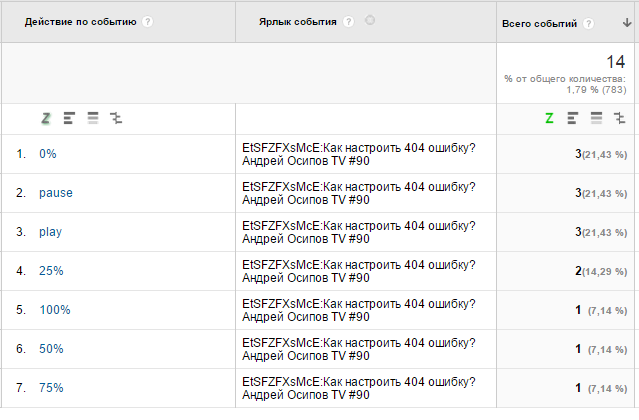Open the pause event action link
Screen dimensions: 639x420
[x=55, y=193]
